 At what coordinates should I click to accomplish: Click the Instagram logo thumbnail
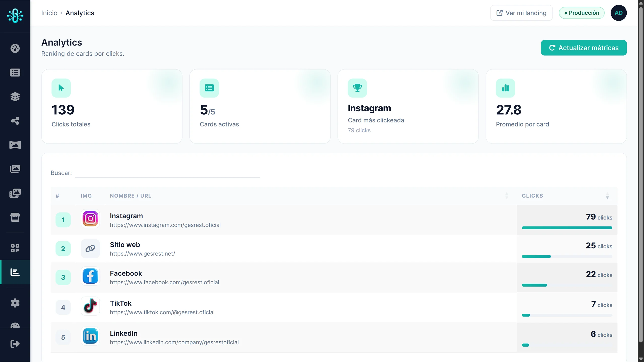point(90,219)
